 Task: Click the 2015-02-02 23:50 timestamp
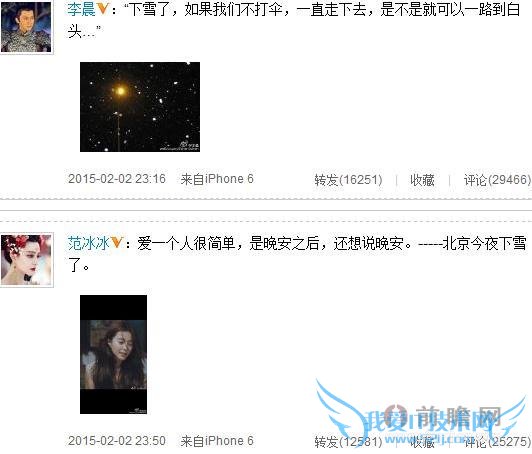coord(117,441)
